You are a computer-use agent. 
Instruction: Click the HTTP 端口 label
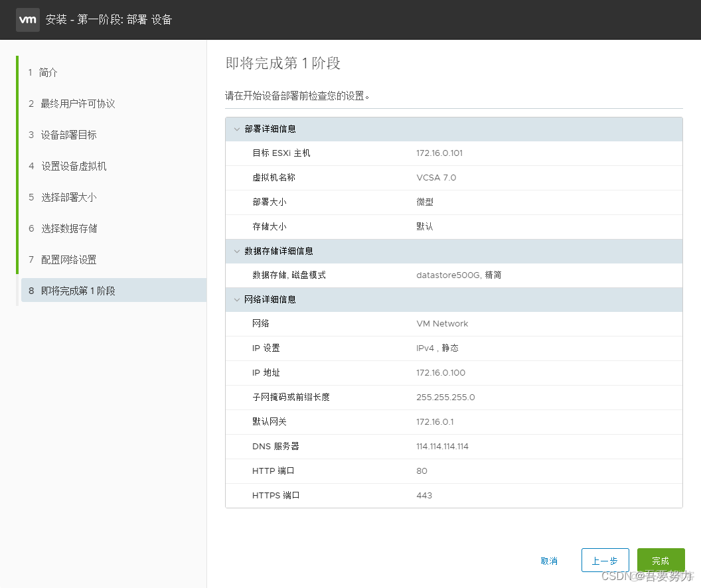click(273, 471)
